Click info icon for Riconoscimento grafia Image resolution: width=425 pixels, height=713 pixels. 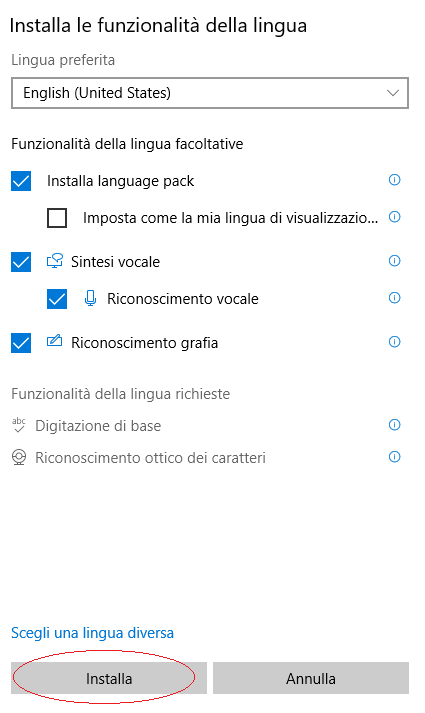pyautogui.click(x=394, y=342)
